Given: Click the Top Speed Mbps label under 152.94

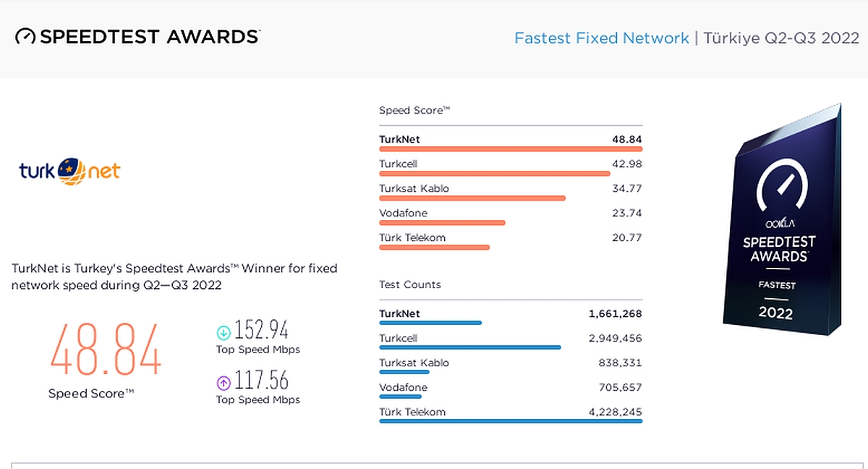Looking at the screenshot, I should [x=258, y=350].
